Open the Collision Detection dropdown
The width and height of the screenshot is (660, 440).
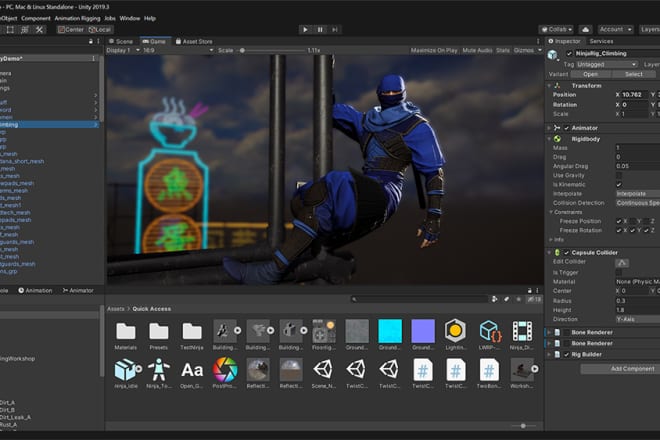point(638,203)
